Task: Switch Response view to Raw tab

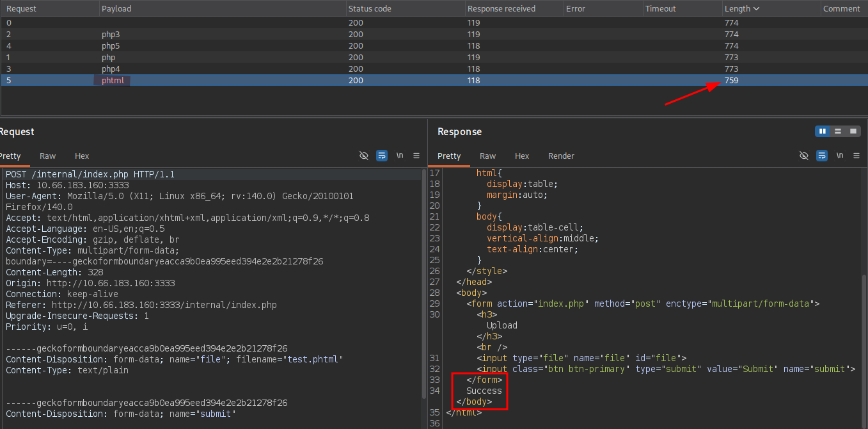Action: click(488, 156)
